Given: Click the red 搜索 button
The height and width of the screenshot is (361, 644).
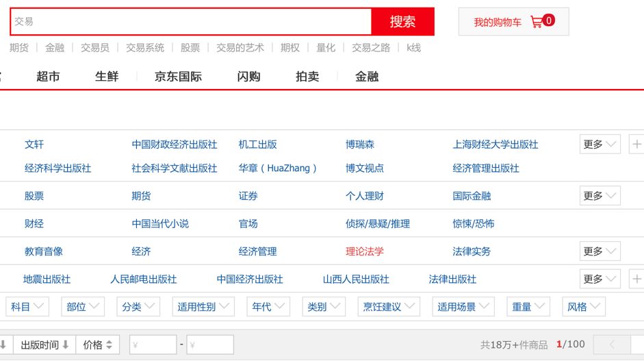Looking at the screenshot, I should point(402,21).
